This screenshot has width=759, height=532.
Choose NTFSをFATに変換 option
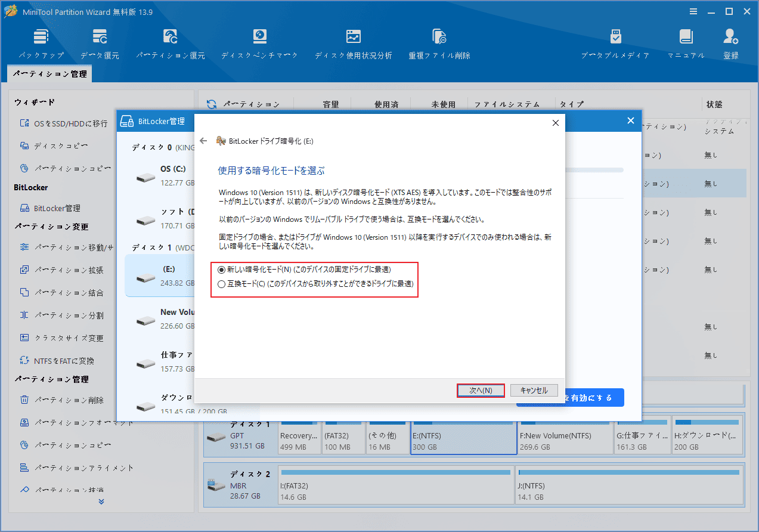[57, 361]
